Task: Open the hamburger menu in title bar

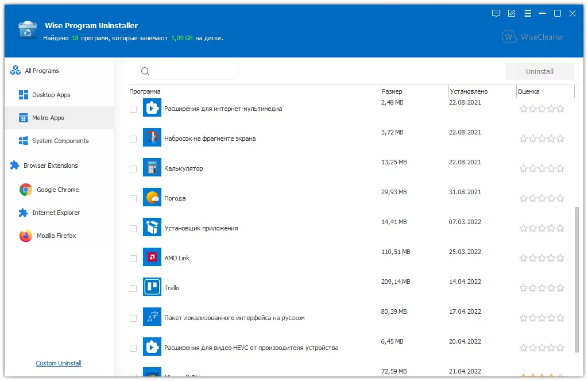Action: click(527, 13)
